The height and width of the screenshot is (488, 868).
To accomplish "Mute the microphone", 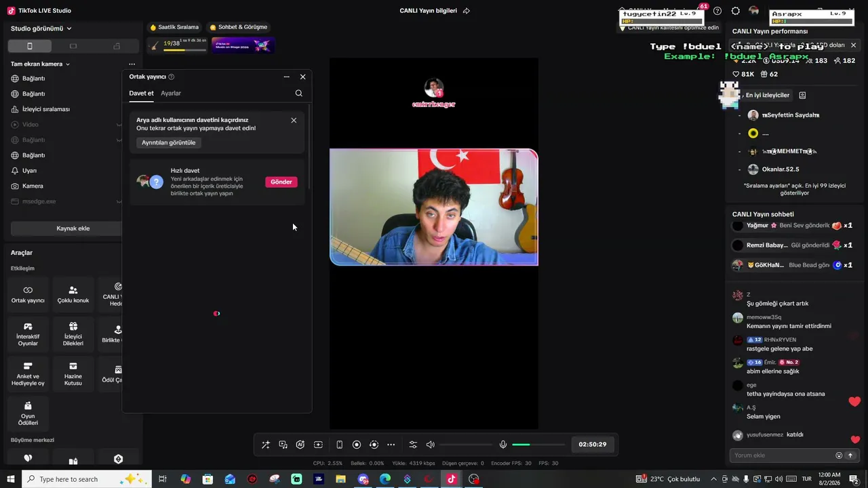I will click(503, 445).
